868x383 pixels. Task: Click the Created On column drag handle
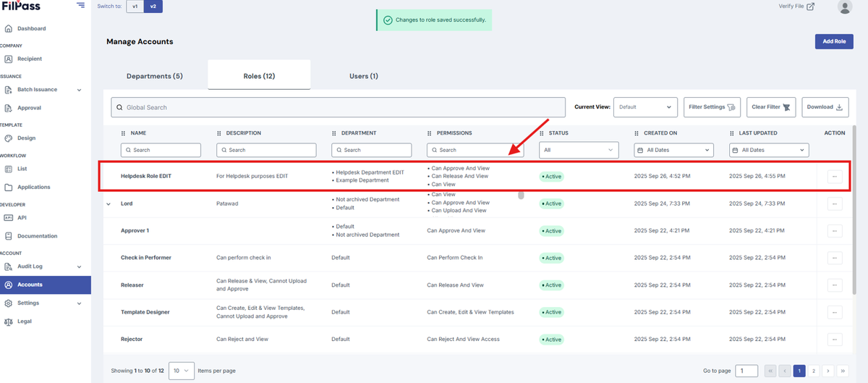[637, 133]
